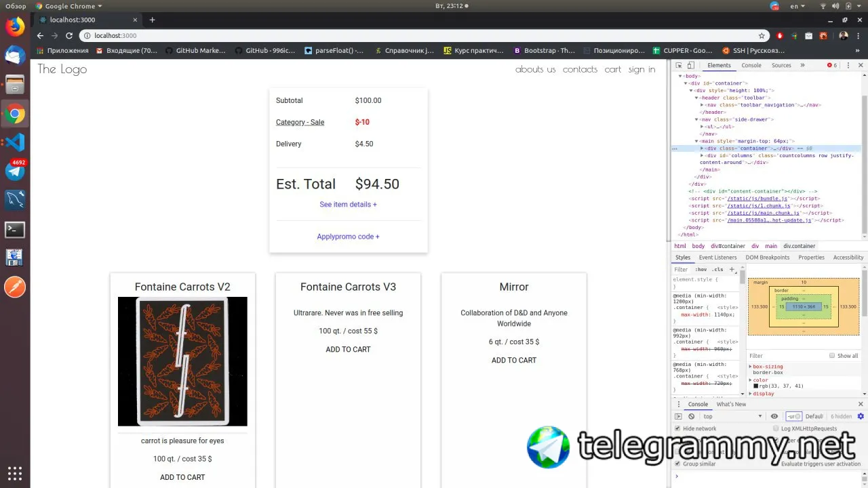Switch to the Sources tab in DevTools
The width and height of the screenshot is (868, 488).
pos(781,66)
